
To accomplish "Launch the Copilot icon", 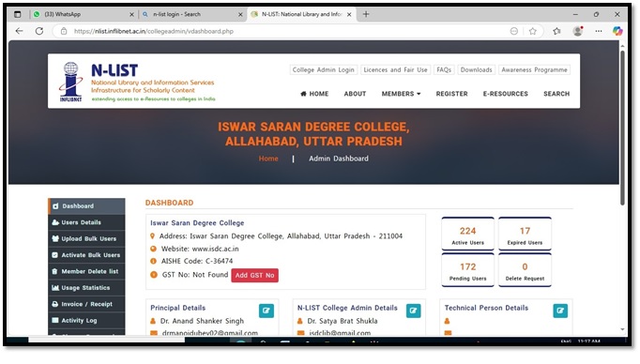I will point(617,31).
